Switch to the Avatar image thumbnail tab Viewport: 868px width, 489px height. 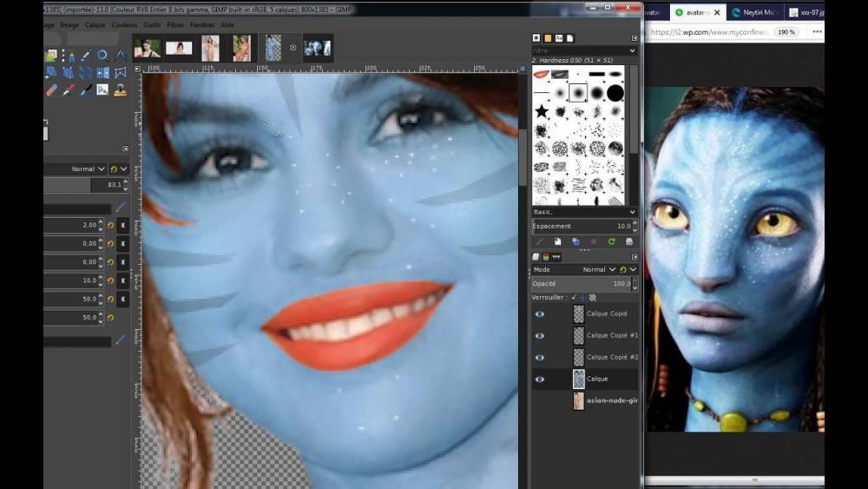coord(318,48)
